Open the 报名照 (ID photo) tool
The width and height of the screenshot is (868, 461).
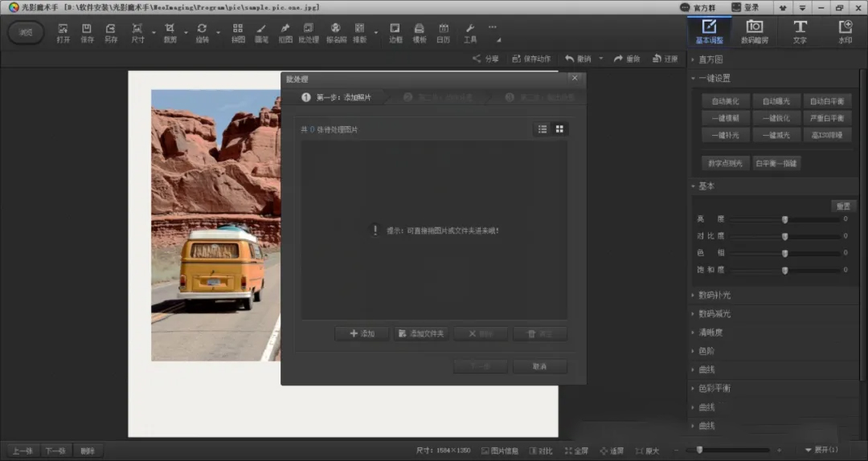tap(335, 33)
